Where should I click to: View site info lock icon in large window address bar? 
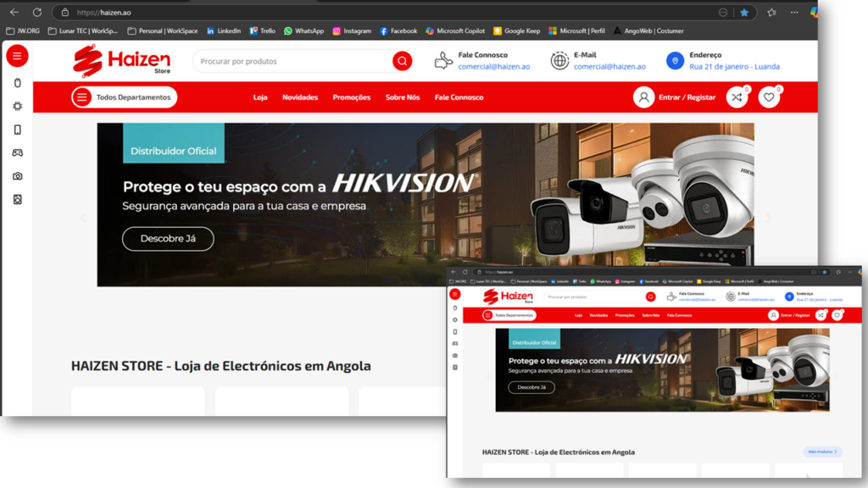(x=64, y=12)
